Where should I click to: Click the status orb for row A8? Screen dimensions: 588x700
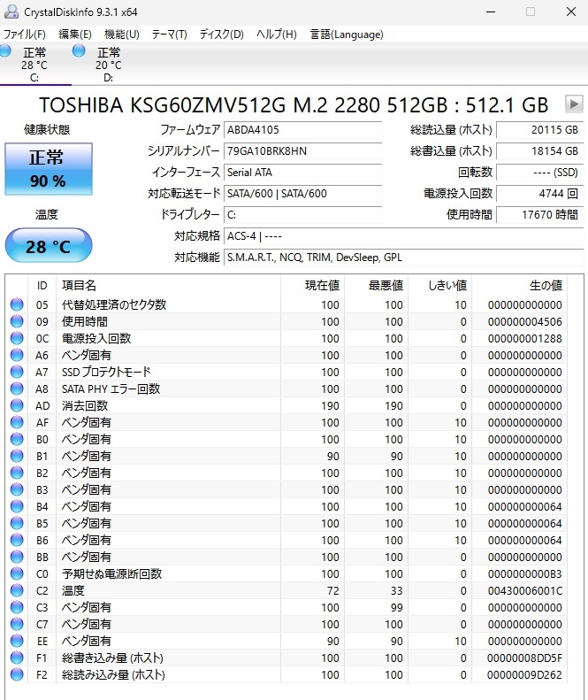coord(17,388)
